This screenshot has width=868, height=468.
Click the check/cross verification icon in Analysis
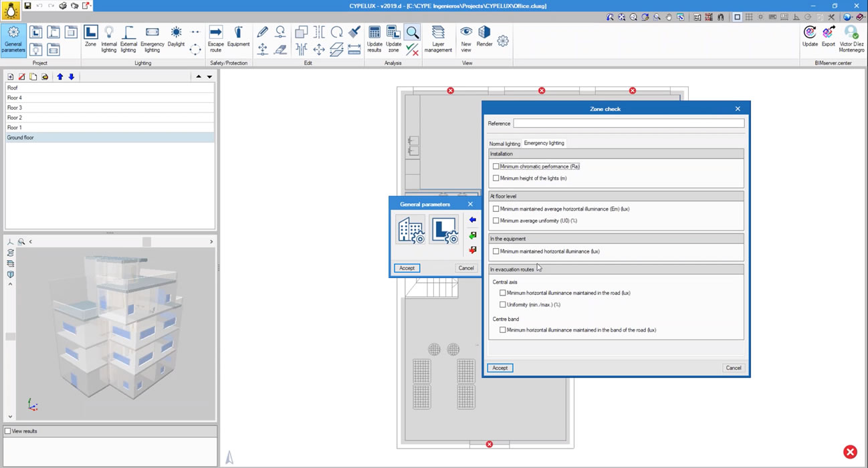tap(413, 49)
